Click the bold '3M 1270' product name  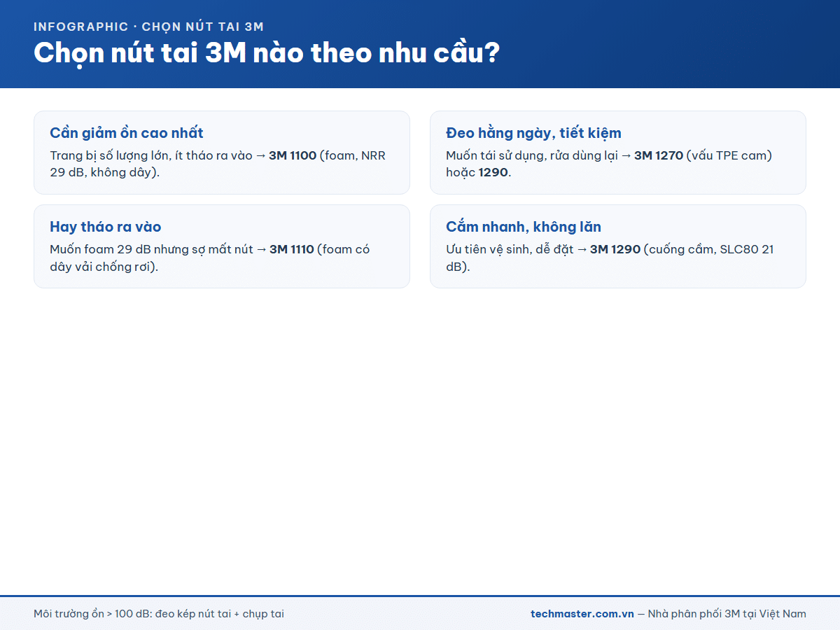coord(659,155)
